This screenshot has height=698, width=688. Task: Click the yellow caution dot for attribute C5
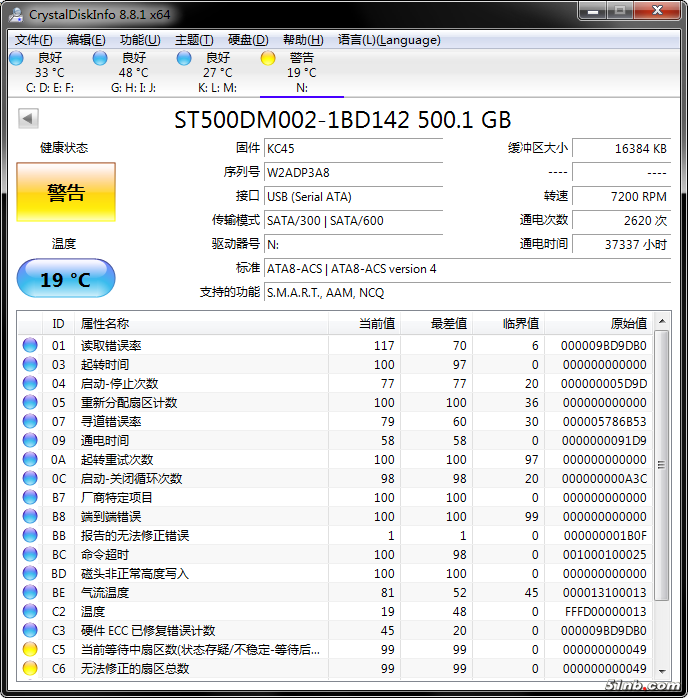30,649
